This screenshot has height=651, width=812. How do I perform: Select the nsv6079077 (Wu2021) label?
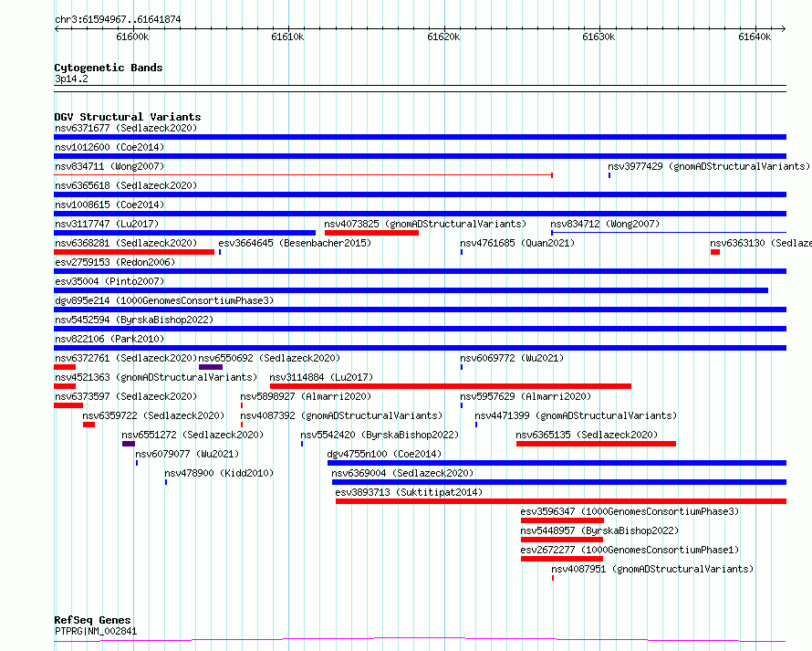187,454
